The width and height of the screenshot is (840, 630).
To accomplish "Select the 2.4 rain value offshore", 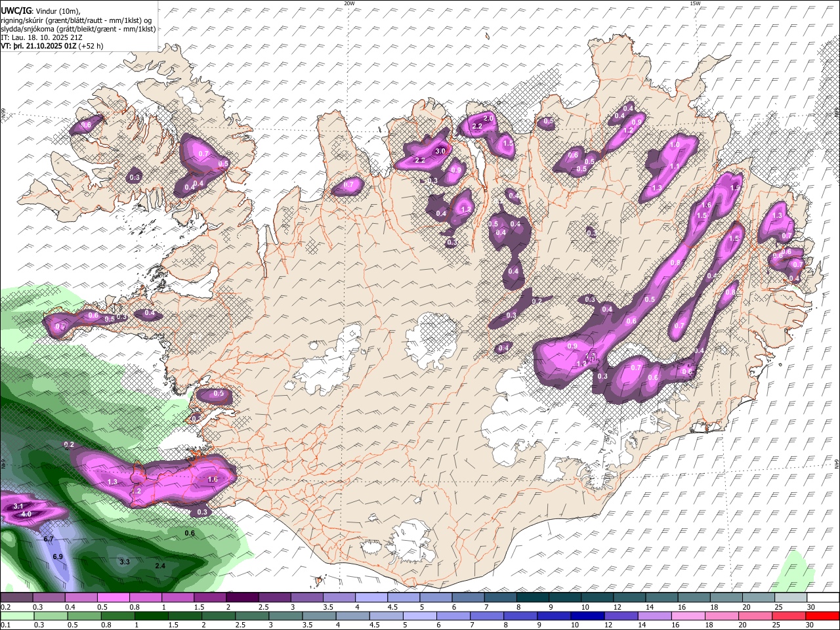I will [160, 566].
